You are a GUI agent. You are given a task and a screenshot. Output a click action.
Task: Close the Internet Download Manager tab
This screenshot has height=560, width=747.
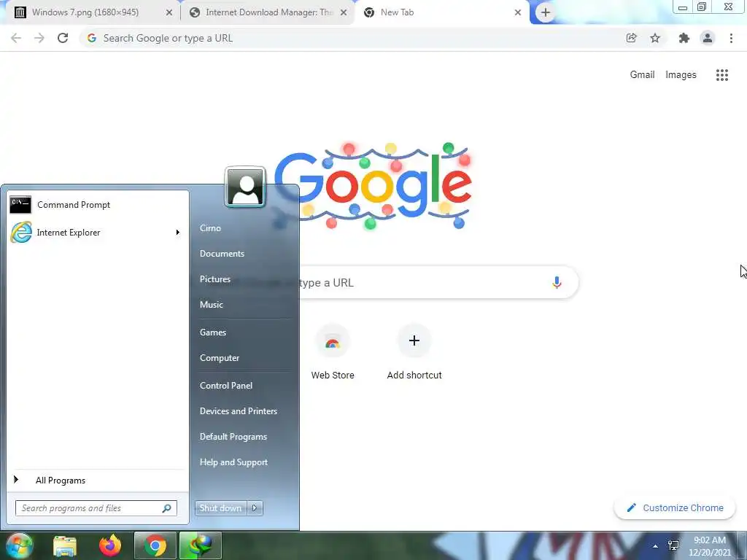(x=344, y=12)
